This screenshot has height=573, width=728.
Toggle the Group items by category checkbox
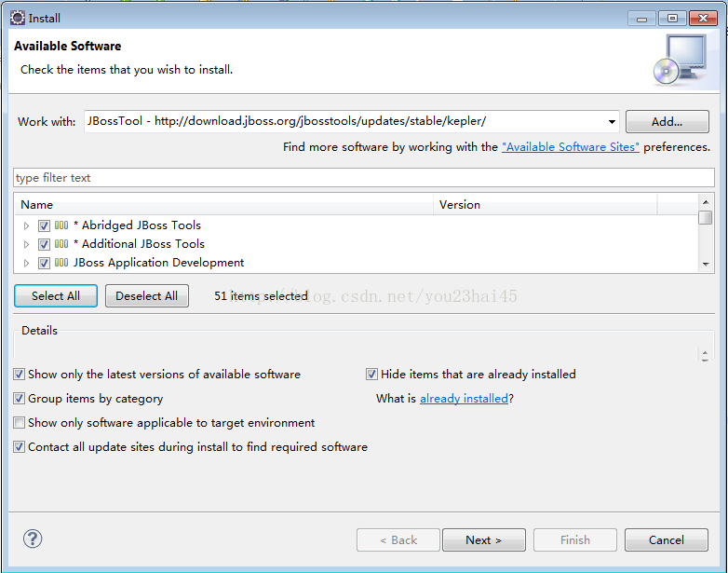(19, 398)
